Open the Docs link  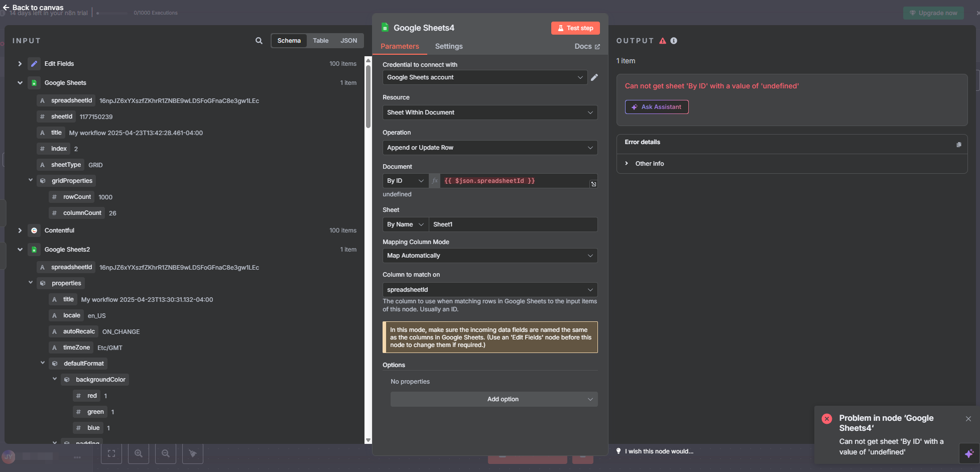click(x=587, y=46)
